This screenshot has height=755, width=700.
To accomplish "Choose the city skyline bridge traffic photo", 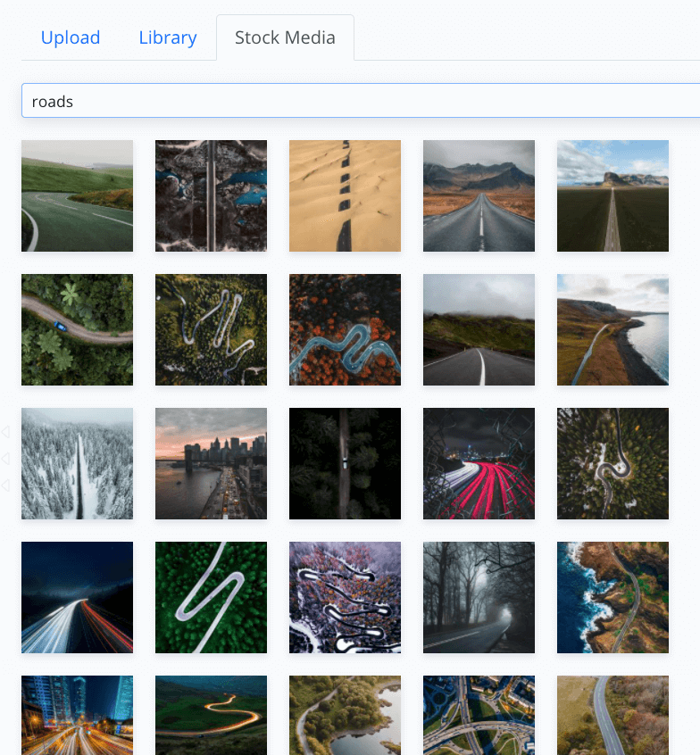I will coord(211,464).
